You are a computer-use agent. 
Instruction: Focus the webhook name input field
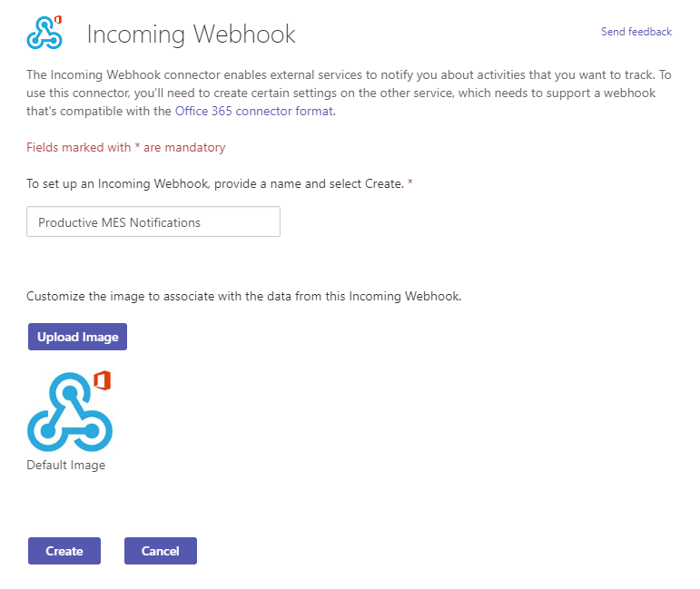[x=153, y=222]
